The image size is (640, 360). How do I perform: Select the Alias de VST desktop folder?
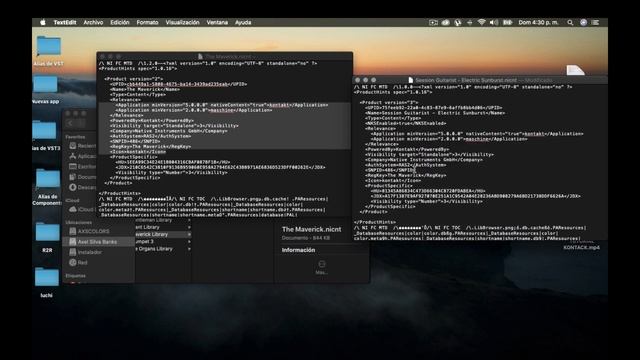pos(49,46)
